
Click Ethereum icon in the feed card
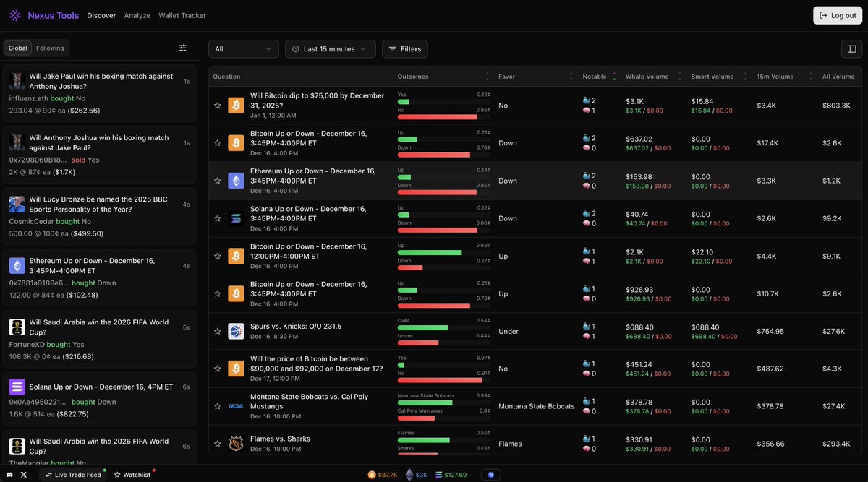click(x=17, y=265)
